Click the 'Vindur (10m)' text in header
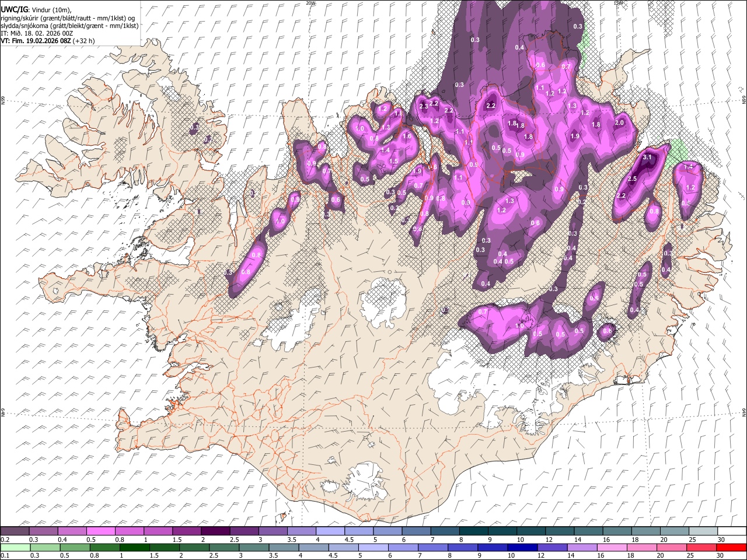This screenshot has height=560, width=747. (51, 9)
